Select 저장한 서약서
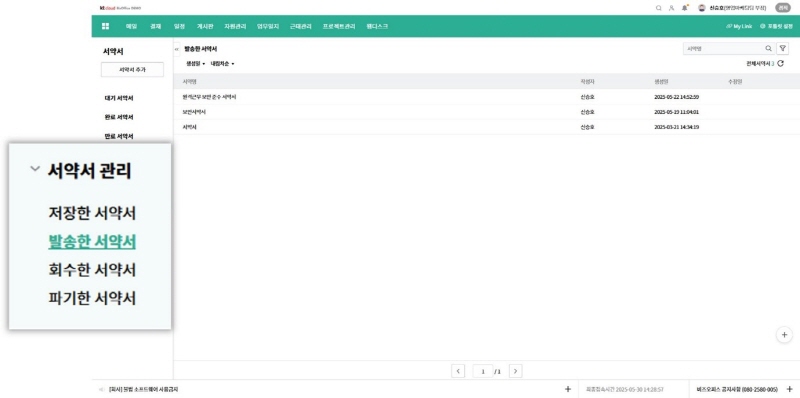 pos(92,213)
